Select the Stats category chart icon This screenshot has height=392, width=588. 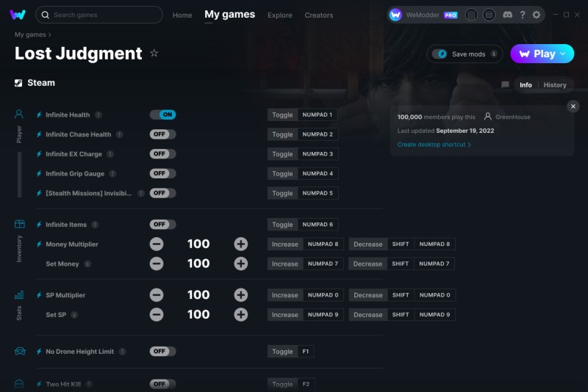tap(19, 295)
